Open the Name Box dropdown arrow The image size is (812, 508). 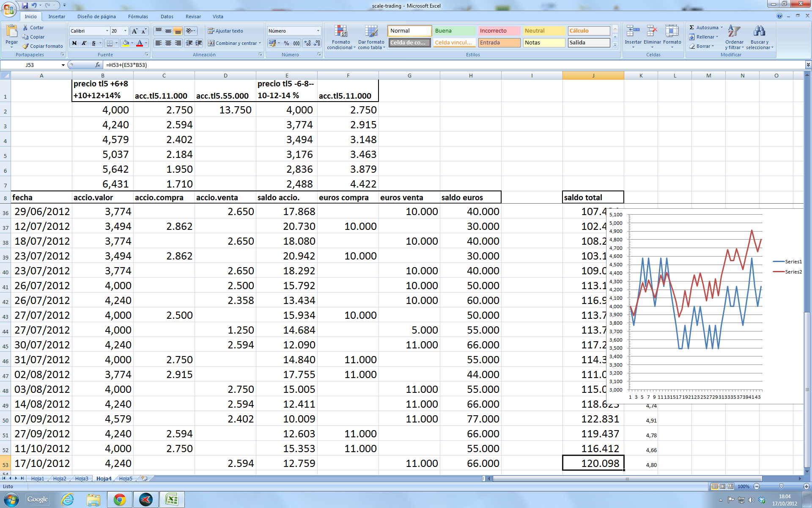tap(63, 65)
